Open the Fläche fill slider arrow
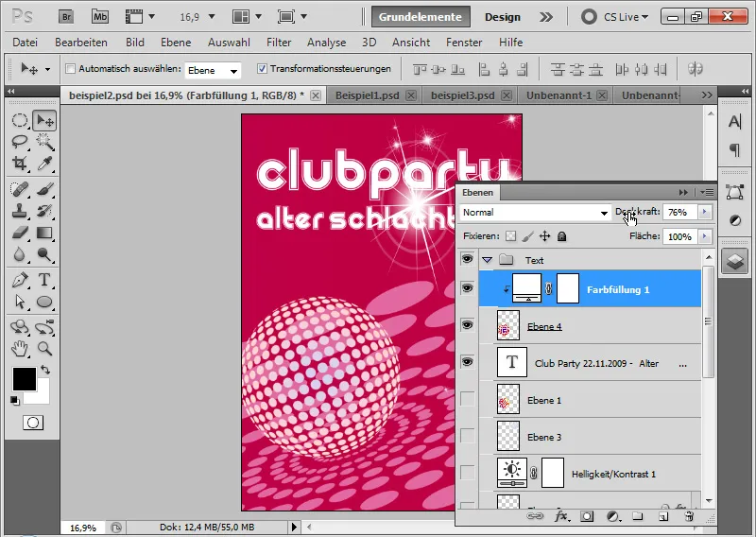The width and height of the screenshot is (756, 537). point(704,236)
